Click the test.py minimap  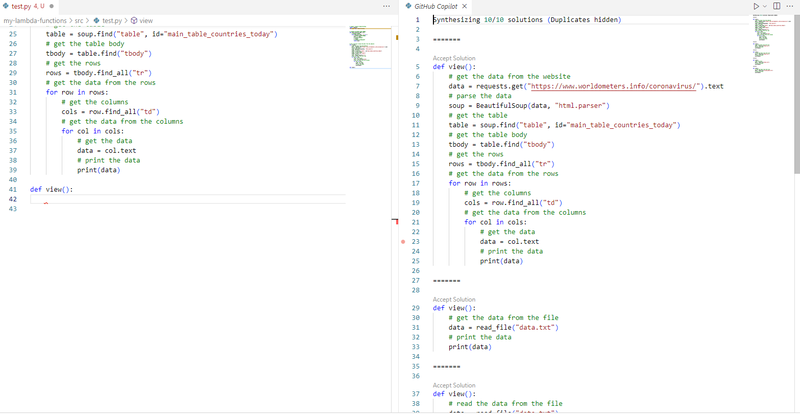370,46
